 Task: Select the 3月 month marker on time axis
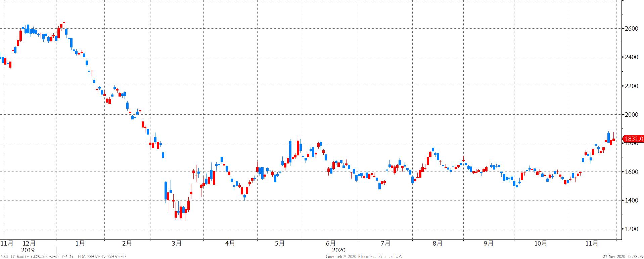(x=177, y=244)
